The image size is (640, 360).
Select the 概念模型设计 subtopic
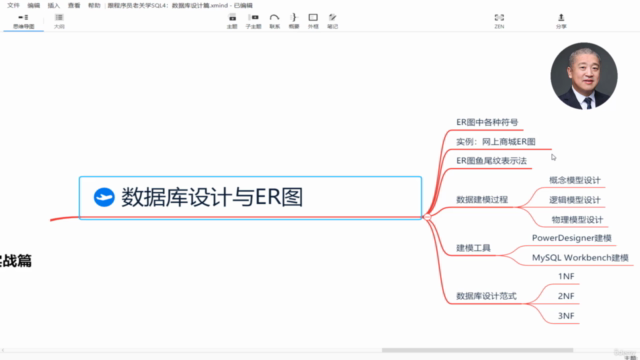pos(575,180)
